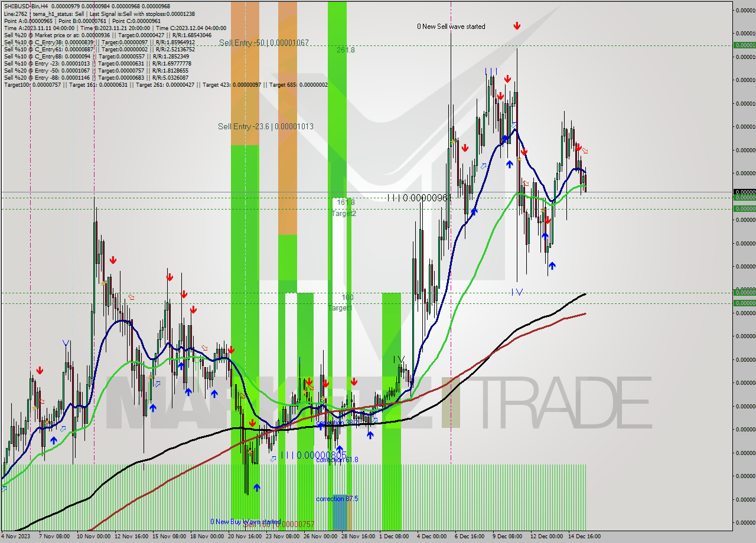This screenshot has height=543, width=756.
Task: Click the '7 Nov 08:00' time axis label
Action: point(54,537)
